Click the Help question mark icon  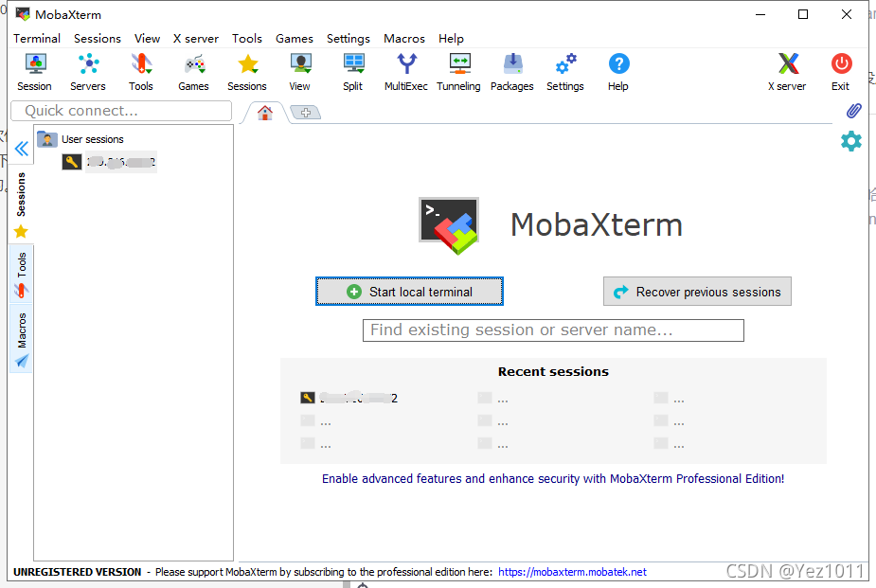point(618,72)
